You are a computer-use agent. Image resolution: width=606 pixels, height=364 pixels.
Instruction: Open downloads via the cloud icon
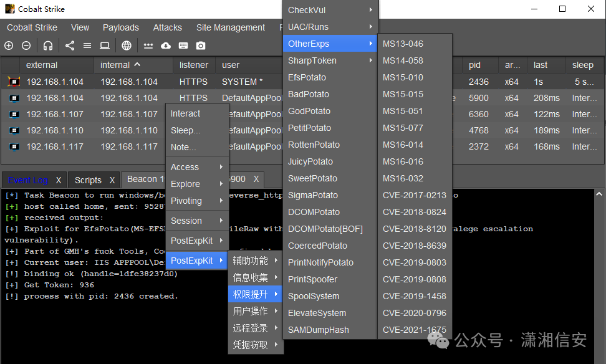click(x=166, y=45)
